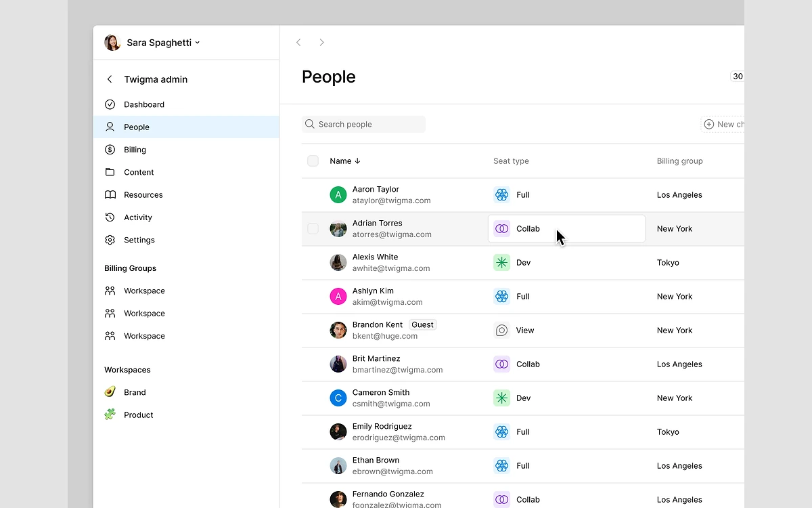Click the Content folder icon
Screen dimensions: 812x508
[x=110, y=172]
